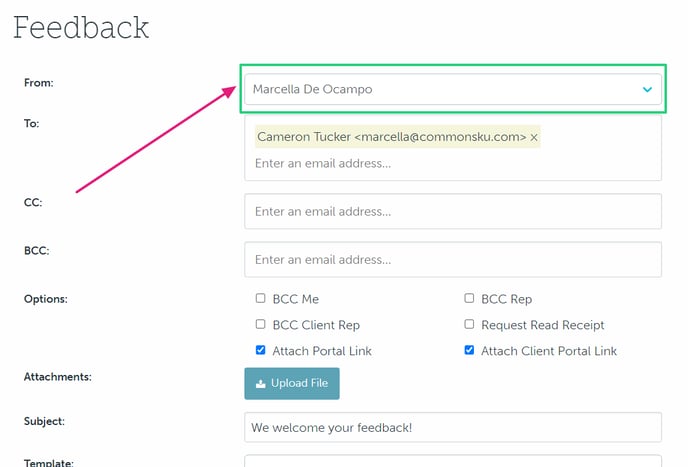Remove Cameron Tucker recipient with the x
Viewport: 688px width, 467px height.
pos(534,136)
